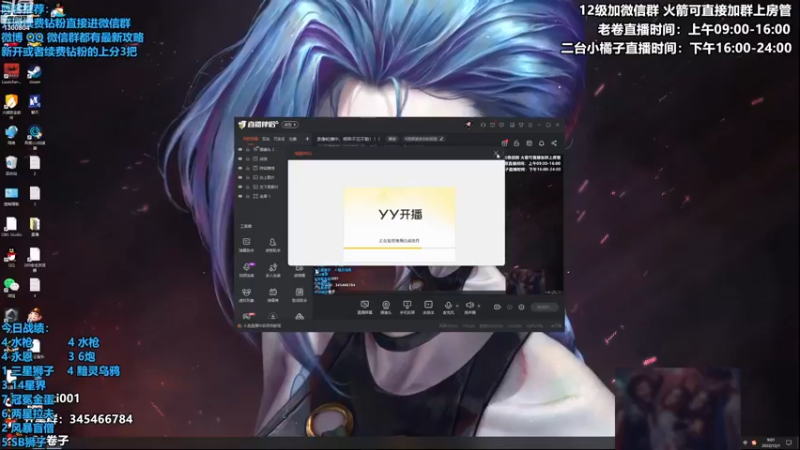
Task: Edit the stream title with the pencil icon
Action: click(x=442, y=139)
